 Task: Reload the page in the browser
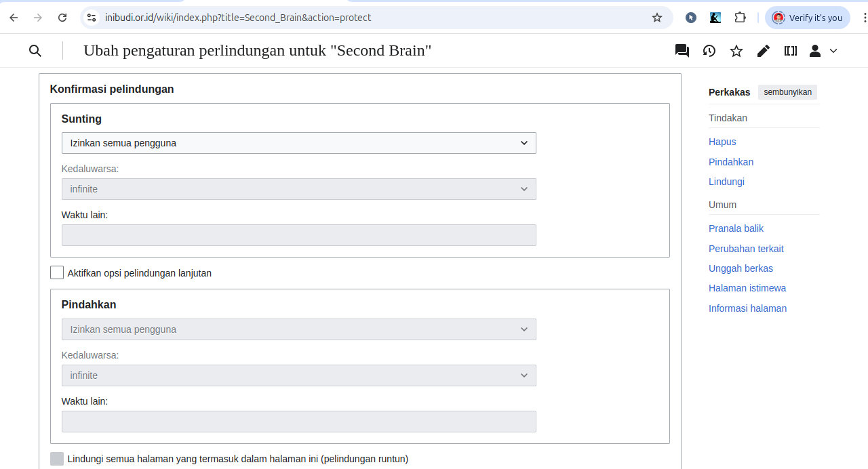(62, 18)
